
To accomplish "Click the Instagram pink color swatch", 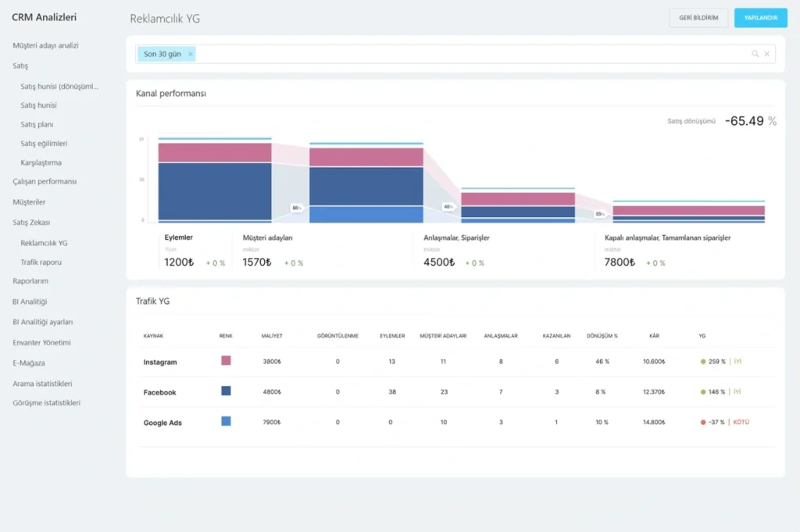I will point(226,361).
